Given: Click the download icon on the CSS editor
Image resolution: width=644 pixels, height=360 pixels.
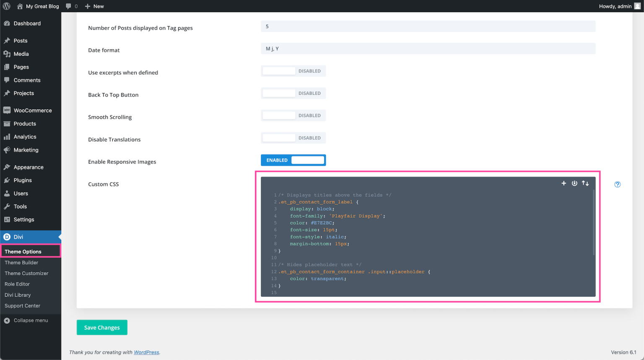Looking at the screenshot, I should click(574, 183).
